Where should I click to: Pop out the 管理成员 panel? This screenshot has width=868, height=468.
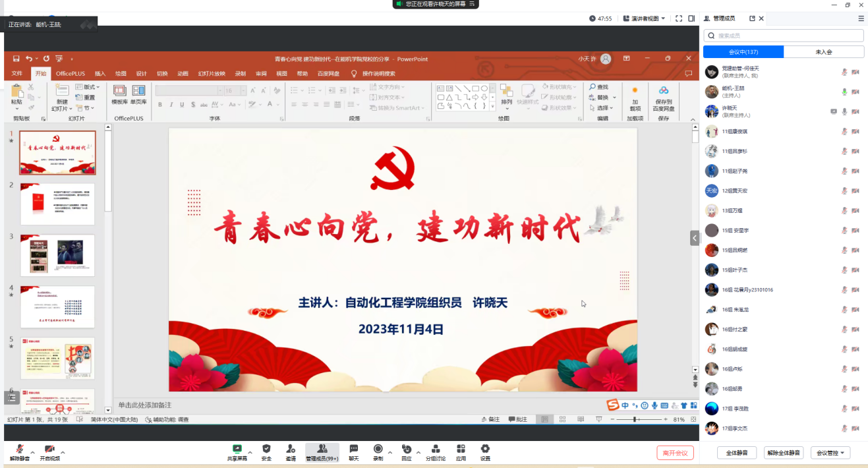click(x=752, y=18)
